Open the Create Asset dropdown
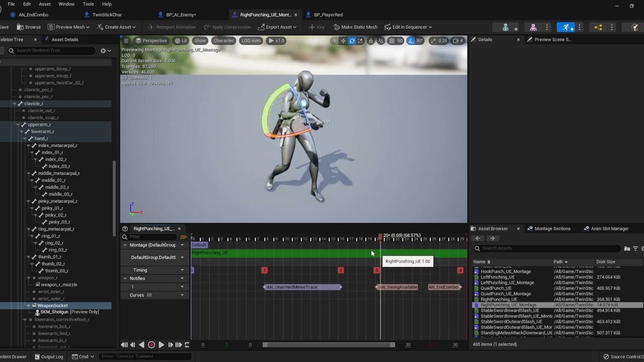This screenshot has height=362, width=644. [x=117, y=27]
